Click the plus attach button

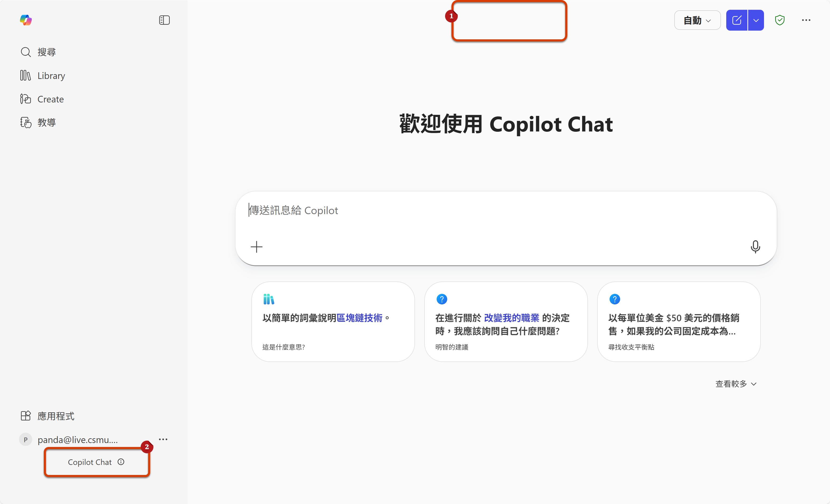pyautogui.click(x=256, y=247)
